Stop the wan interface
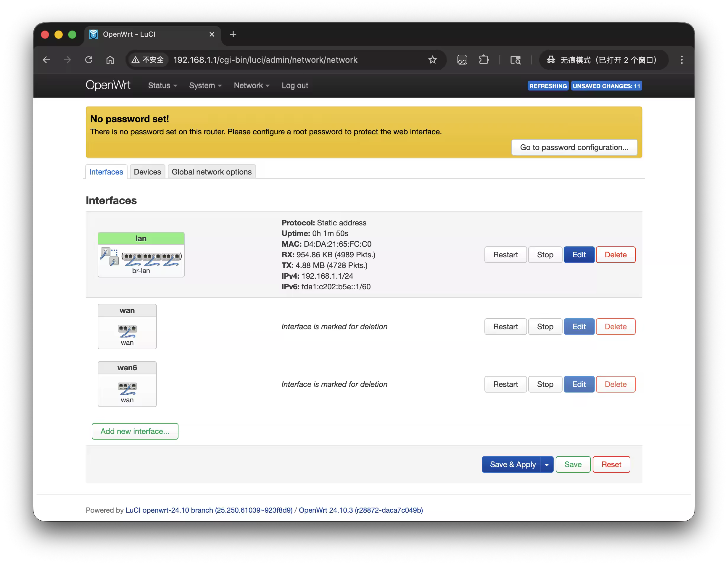 click(x=545, y=327)
